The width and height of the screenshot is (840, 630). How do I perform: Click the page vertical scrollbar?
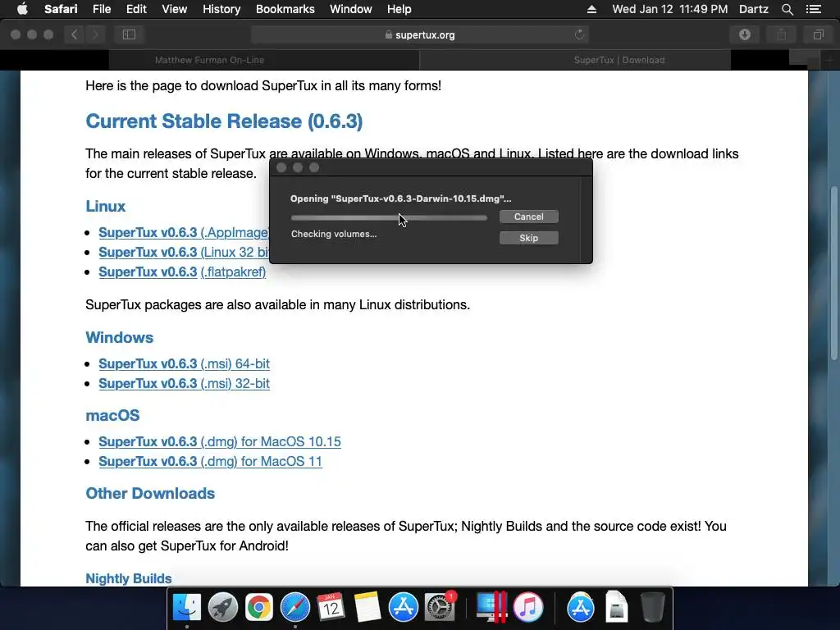tap(834, 273)
